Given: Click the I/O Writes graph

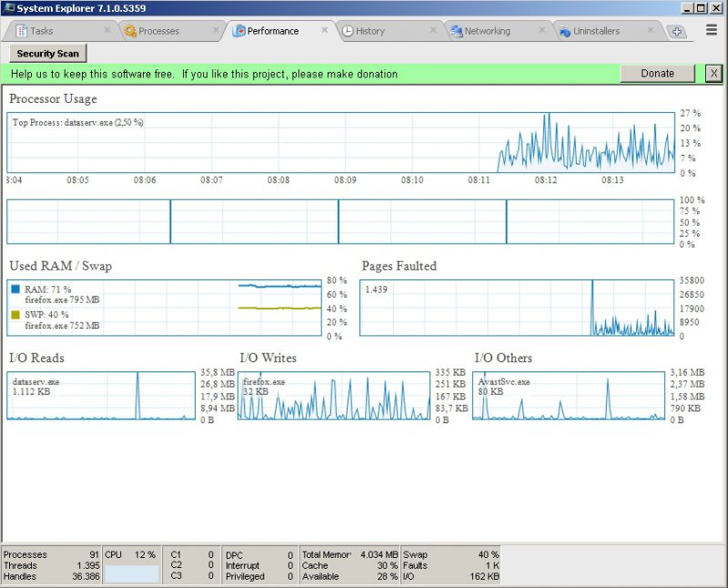Looking at the screenshot, I should click(x=334, y=395).
